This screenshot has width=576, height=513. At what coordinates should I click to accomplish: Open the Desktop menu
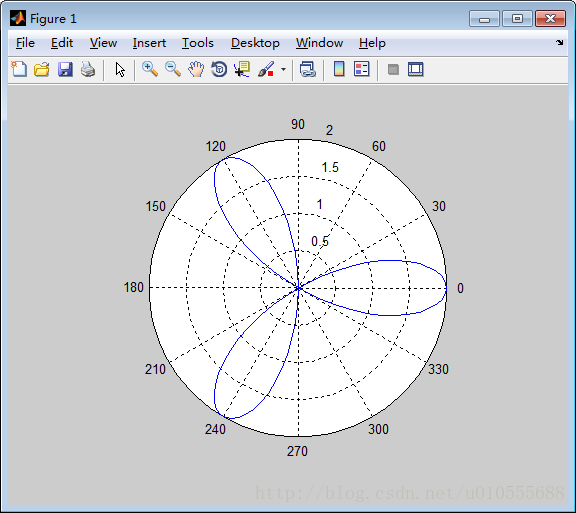255,43
